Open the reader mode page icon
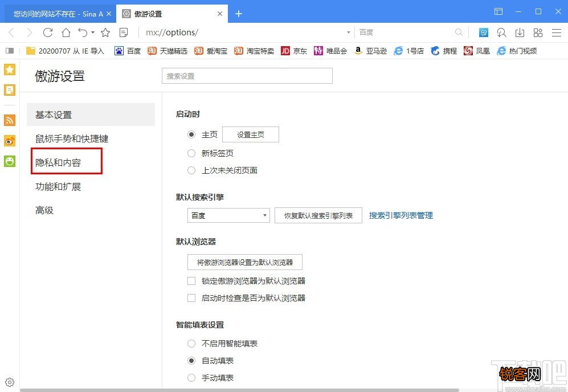Image resolution: width=568 pixels, height=392 pixels. (124, 32)
